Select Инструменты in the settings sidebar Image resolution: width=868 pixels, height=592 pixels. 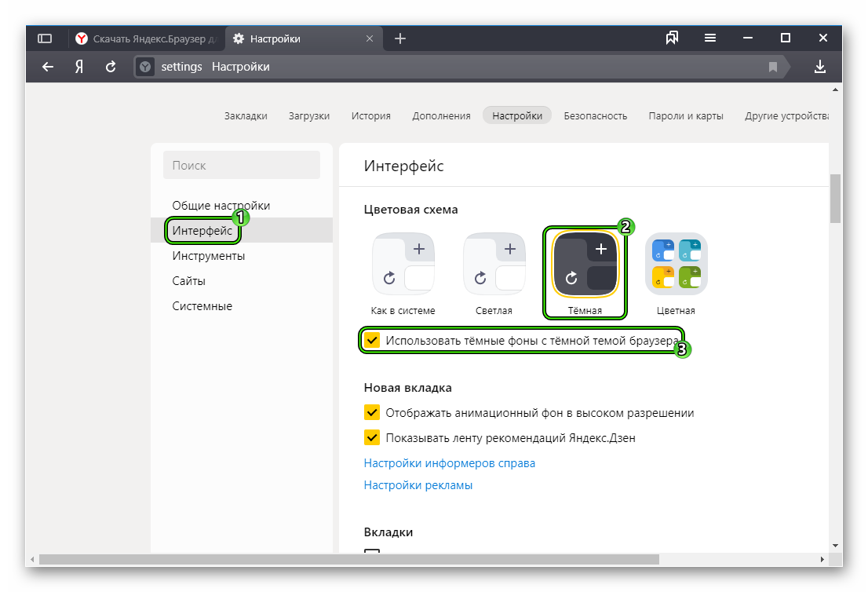pyautogui.click(x=209, y=256)
